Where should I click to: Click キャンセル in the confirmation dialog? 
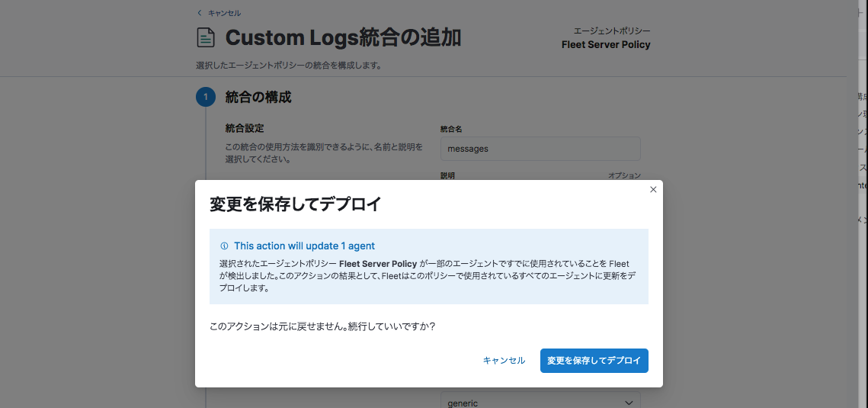504,361
